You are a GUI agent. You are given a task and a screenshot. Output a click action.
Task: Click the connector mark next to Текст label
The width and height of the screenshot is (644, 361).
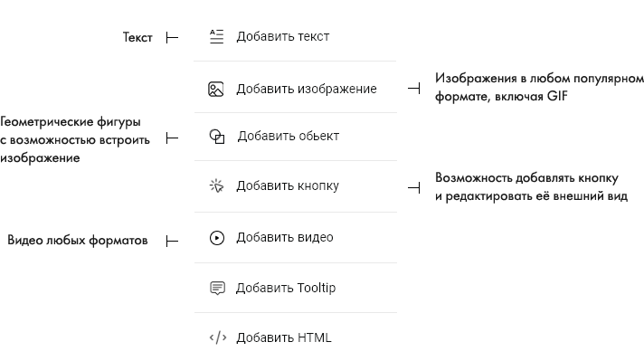click(172, 37)
